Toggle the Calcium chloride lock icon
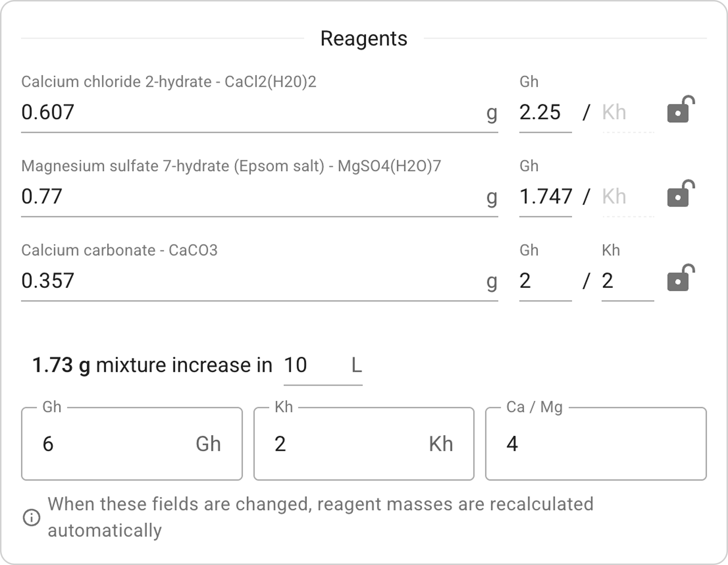The width and height of the screenshot is (728, 565). point(680,110)
